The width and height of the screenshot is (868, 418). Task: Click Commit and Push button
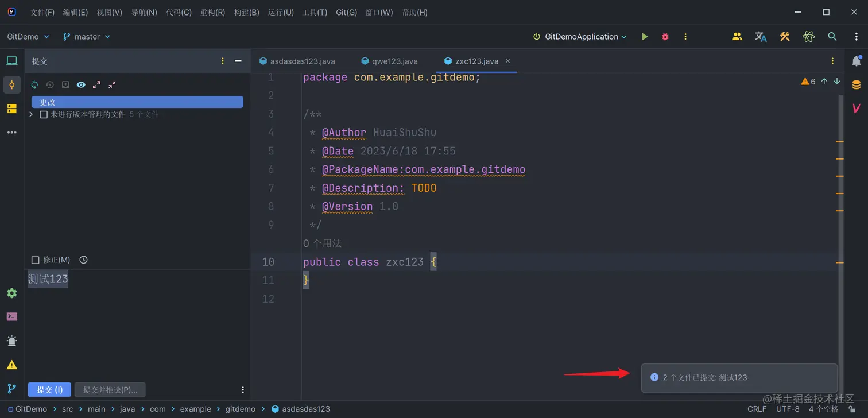point(110,390)
